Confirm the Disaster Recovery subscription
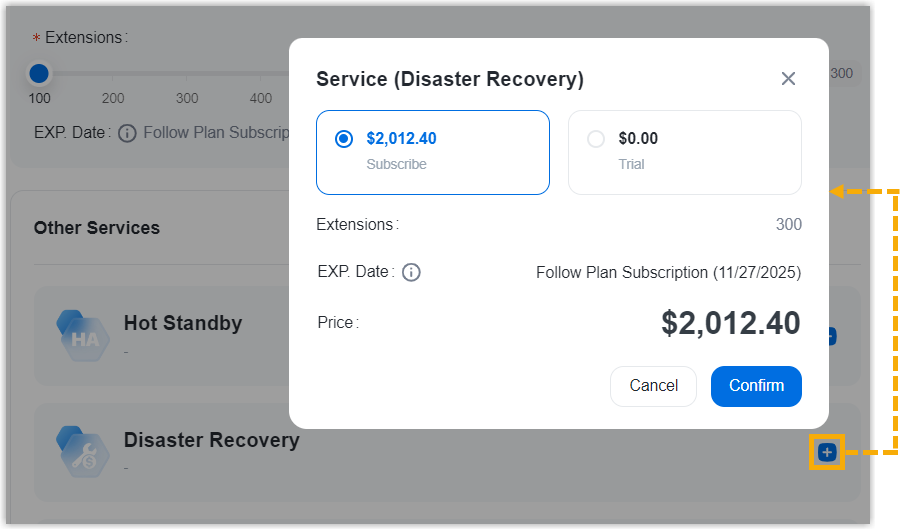The width and height of the screenshot is (901, 530). coord(755,386)
